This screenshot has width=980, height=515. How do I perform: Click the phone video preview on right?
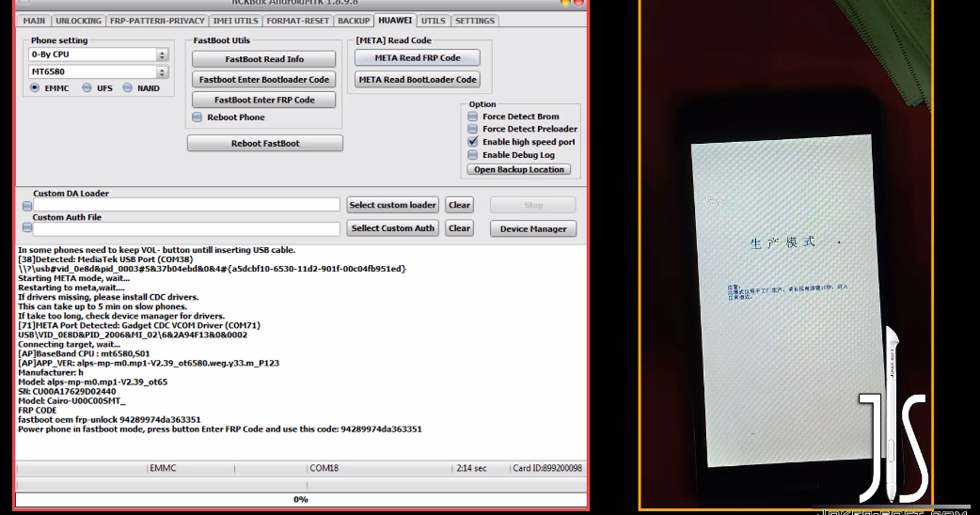(x=785, y=255)
